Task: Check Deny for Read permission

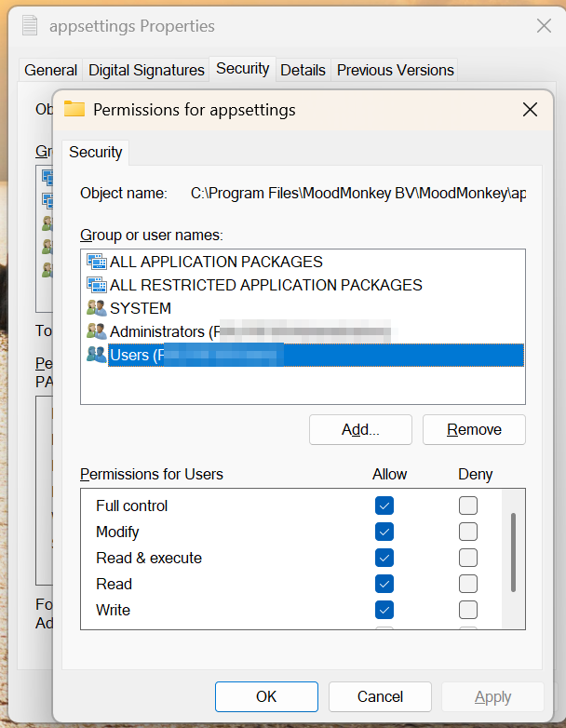Action: (468, 584)
